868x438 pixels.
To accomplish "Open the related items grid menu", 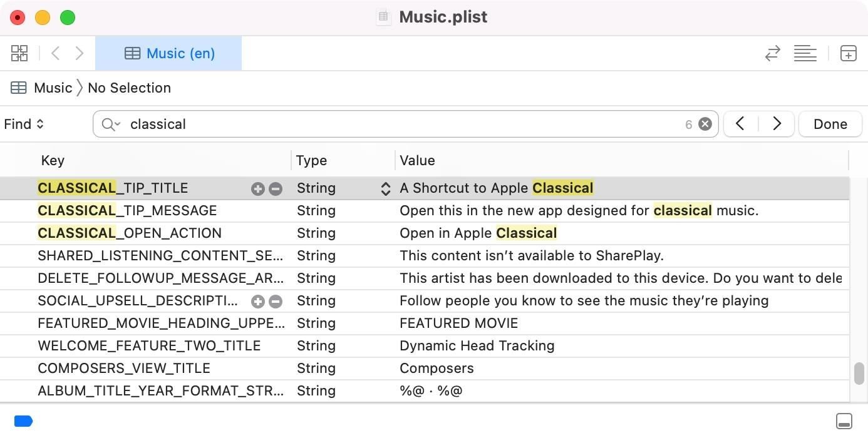I will [x=19, y=53].
